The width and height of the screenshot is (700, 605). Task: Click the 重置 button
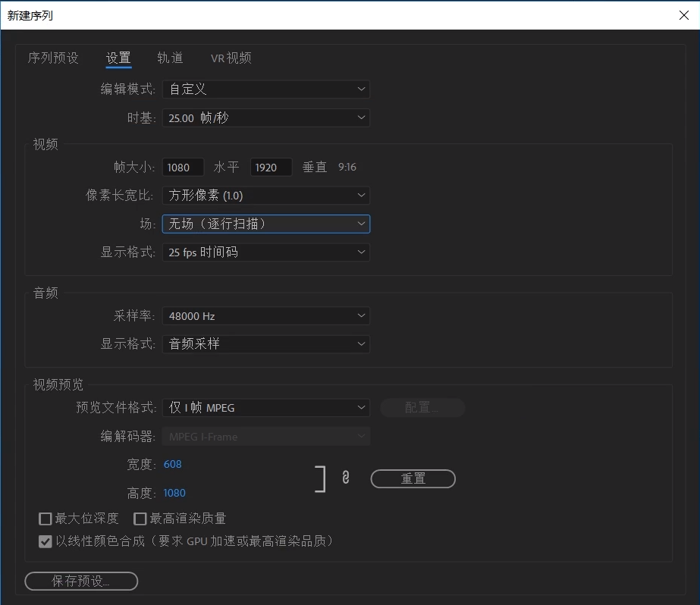[413, 478]
